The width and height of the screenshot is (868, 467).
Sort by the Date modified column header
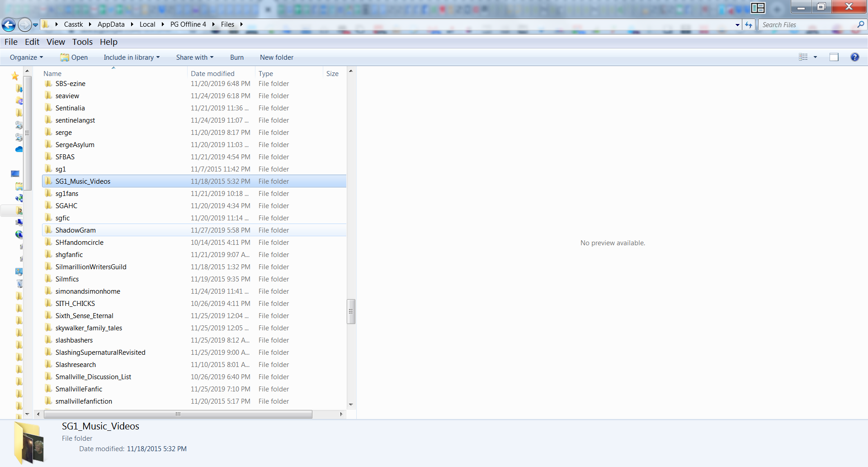(212, 73)
